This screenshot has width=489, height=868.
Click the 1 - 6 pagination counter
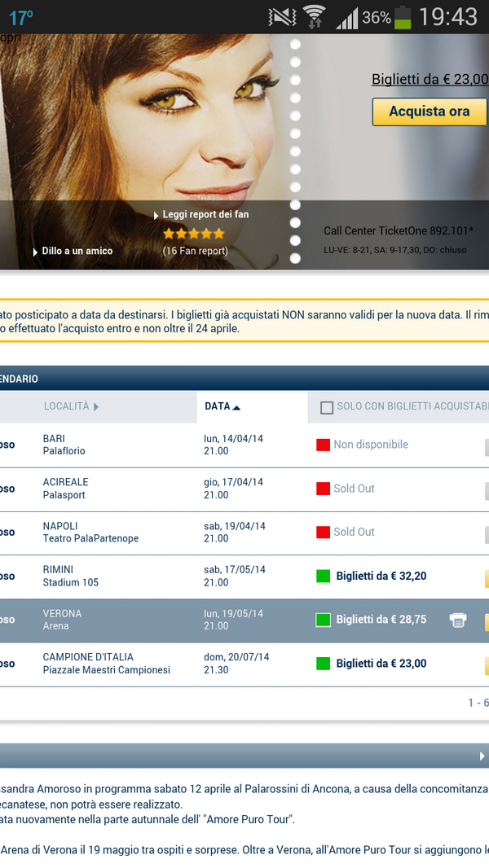tap(478, 703)
